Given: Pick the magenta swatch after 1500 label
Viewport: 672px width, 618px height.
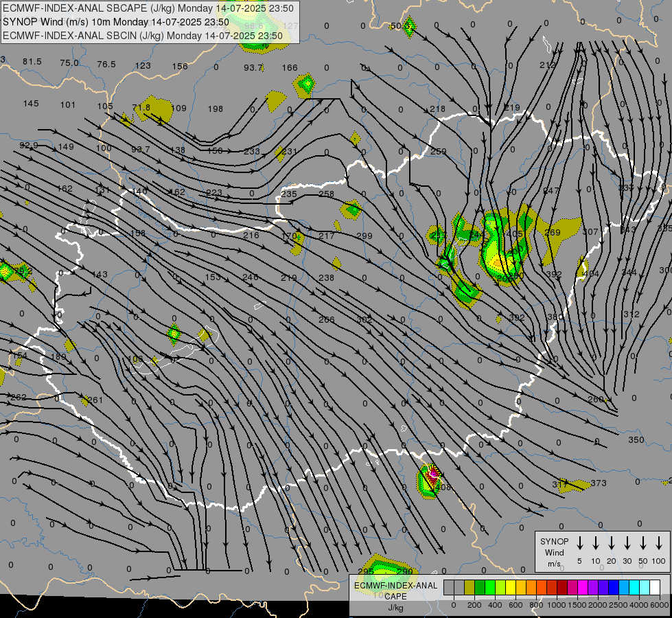Looking at the screenshot, I should click(x=583, y=587).
